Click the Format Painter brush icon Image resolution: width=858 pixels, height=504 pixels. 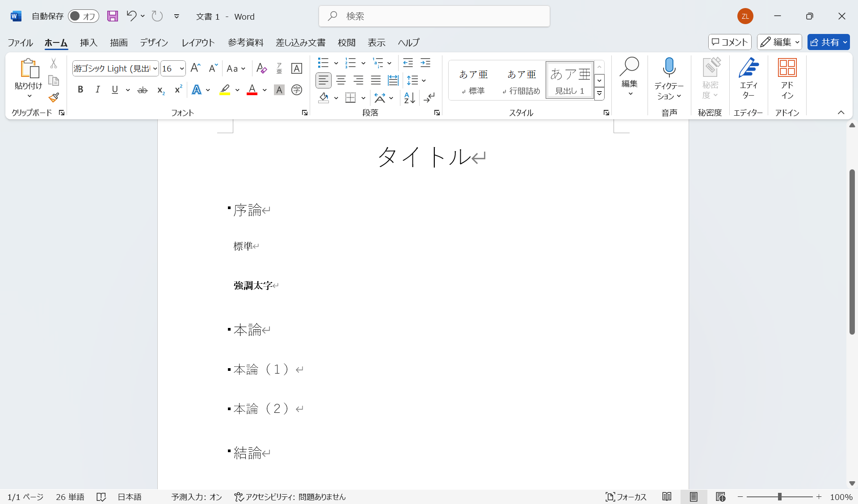[54, 97]
